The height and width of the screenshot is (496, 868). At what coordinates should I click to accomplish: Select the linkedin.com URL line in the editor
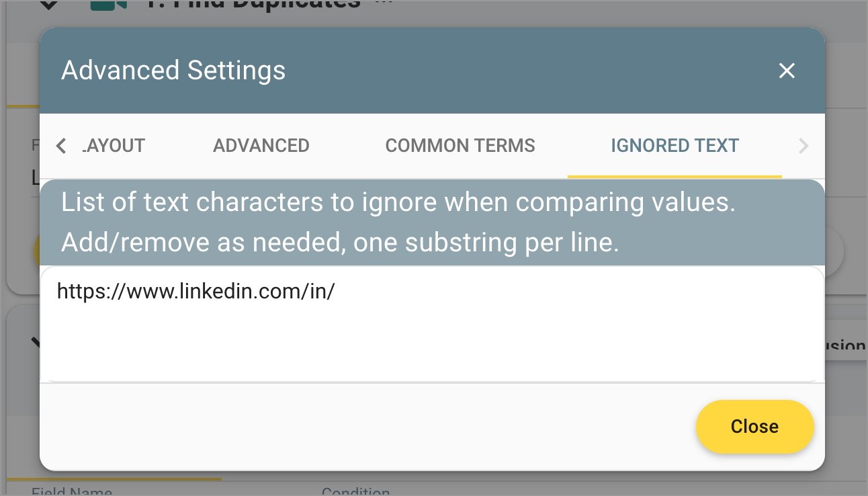[196, 291]
